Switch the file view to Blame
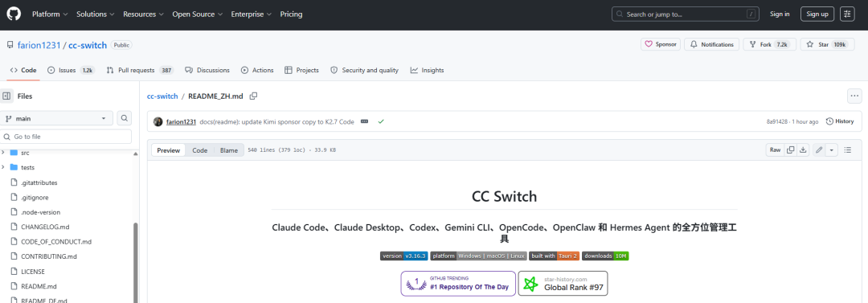Viewport: 868px width, 303px height. 228,150
